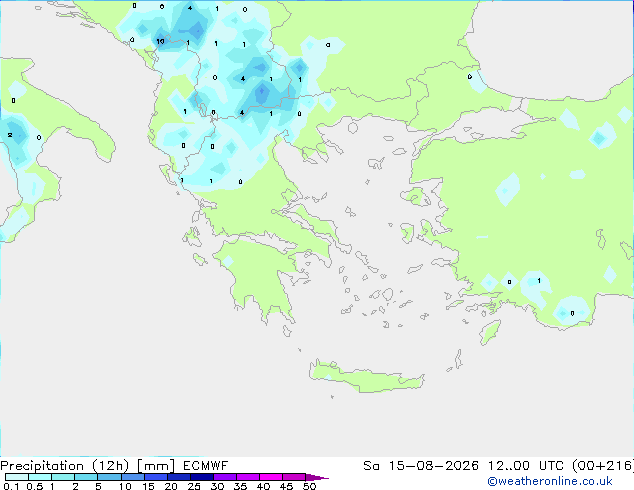Select the 2–5 mm legend color swatch
The height and width of the screenshot is (490, 634).
pyautogui.click(x=86, y=477)
